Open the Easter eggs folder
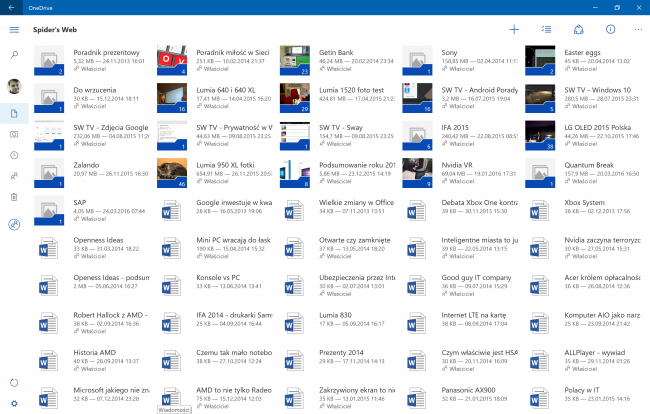This screenshot has height=414, width=650. click(x=583, y=61)
